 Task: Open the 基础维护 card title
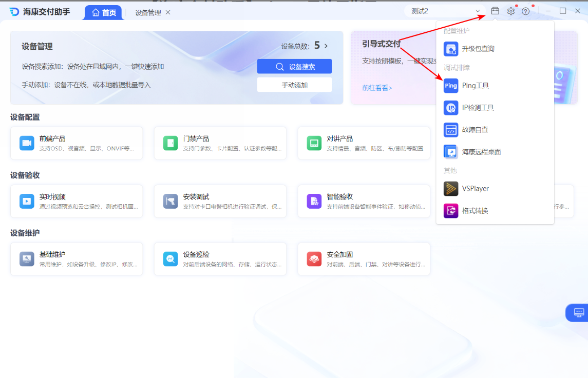pos(52,254)
